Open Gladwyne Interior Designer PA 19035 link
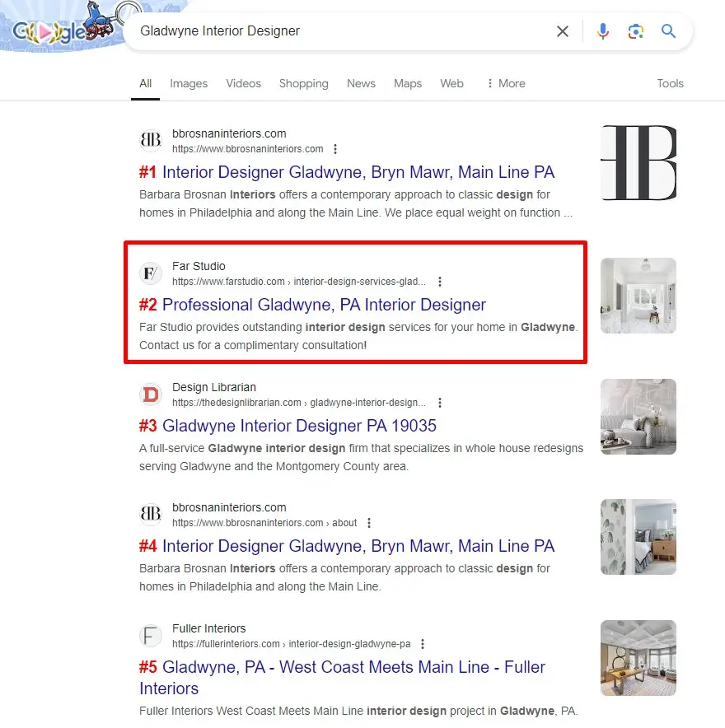 pyautogui.click(x=299, y=426)
